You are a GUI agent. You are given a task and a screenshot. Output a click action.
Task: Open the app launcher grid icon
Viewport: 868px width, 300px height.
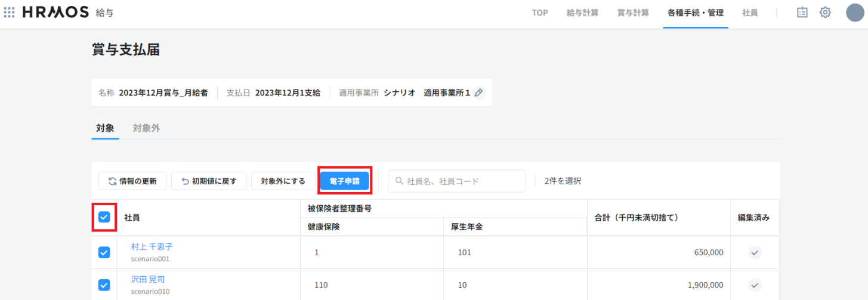click(x=10, y=13)
